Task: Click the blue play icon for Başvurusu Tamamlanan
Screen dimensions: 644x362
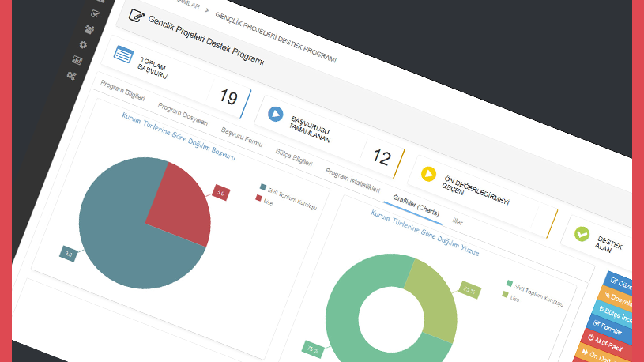Action: [276, 114]
